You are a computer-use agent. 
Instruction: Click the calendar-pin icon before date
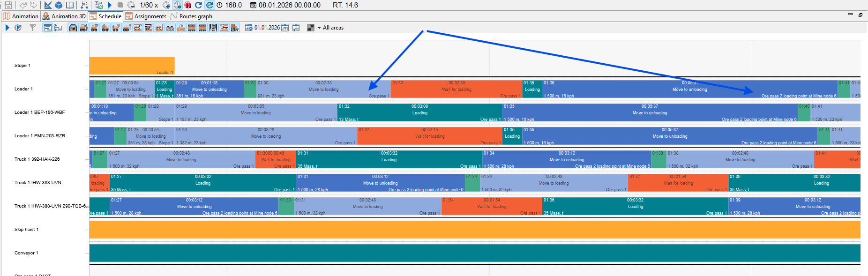pos(249,28)
